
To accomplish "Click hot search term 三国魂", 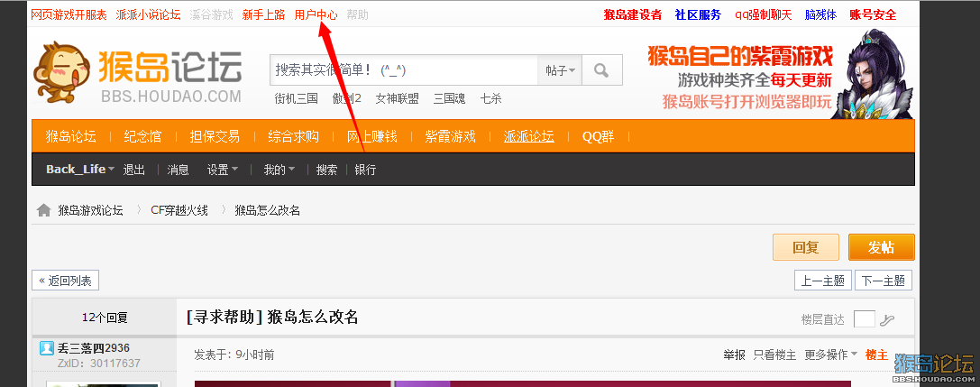I will tap(450, 98).
